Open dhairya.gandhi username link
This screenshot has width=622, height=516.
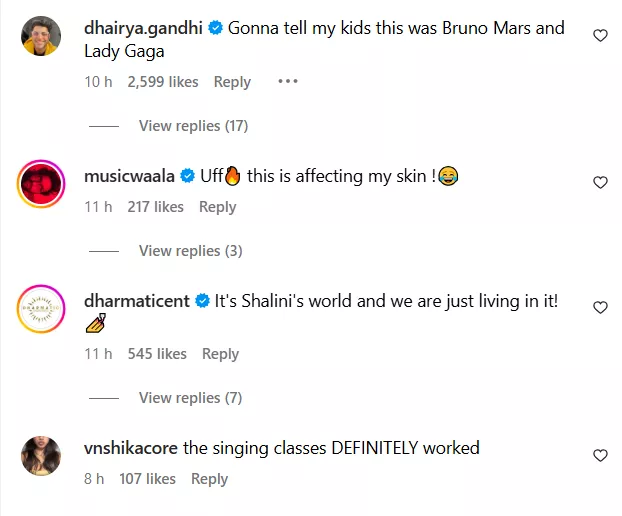(145, 28)
